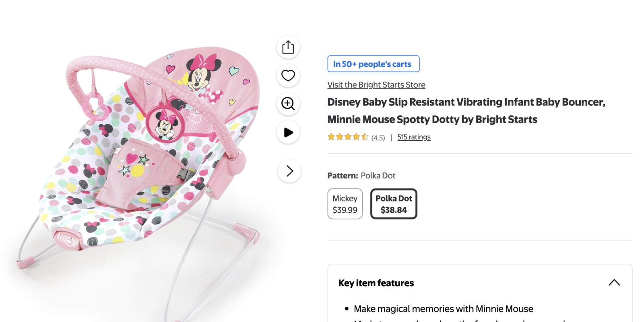
Task: Click the first gold rating star
Action: 331,137
